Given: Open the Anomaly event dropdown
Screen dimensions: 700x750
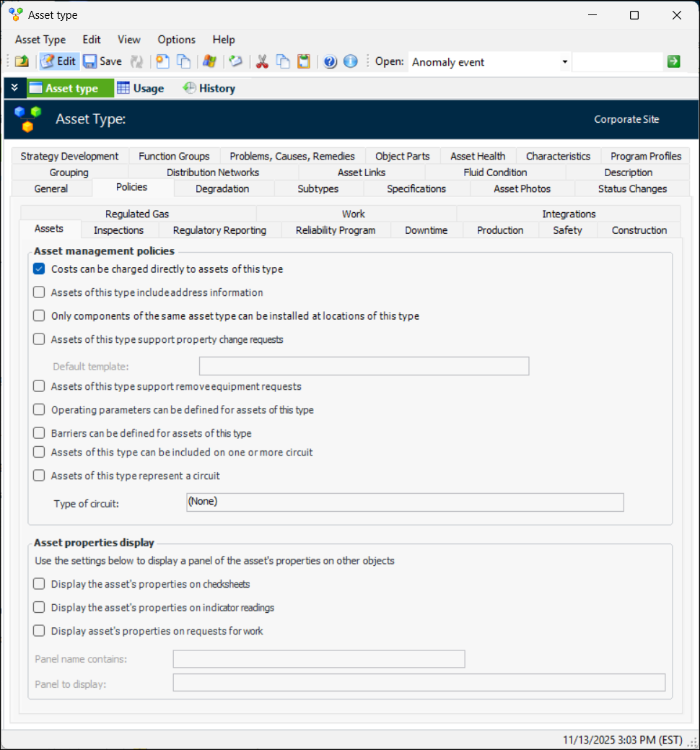Looking at the screenshot, I should click(x=564, y=62).
